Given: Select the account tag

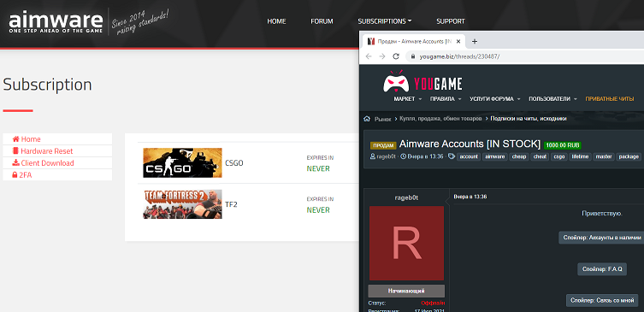Looking at the screenshot, I should 469,156.
